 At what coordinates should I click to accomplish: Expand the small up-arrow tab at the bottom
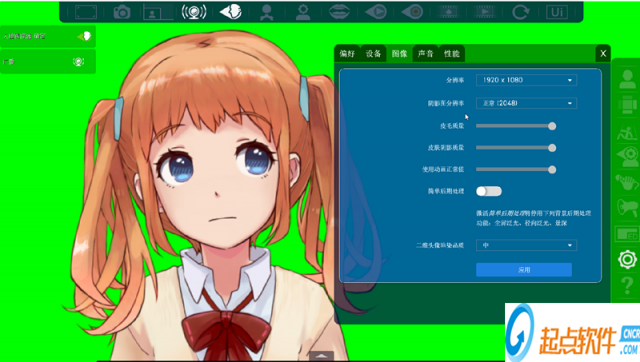321,356
